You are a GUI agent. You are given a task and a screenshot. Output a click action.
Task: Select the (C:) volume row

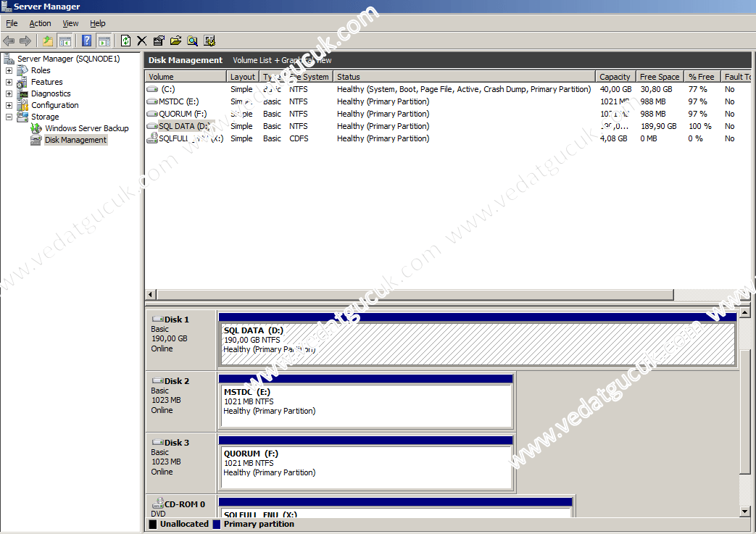pos(447,89)
